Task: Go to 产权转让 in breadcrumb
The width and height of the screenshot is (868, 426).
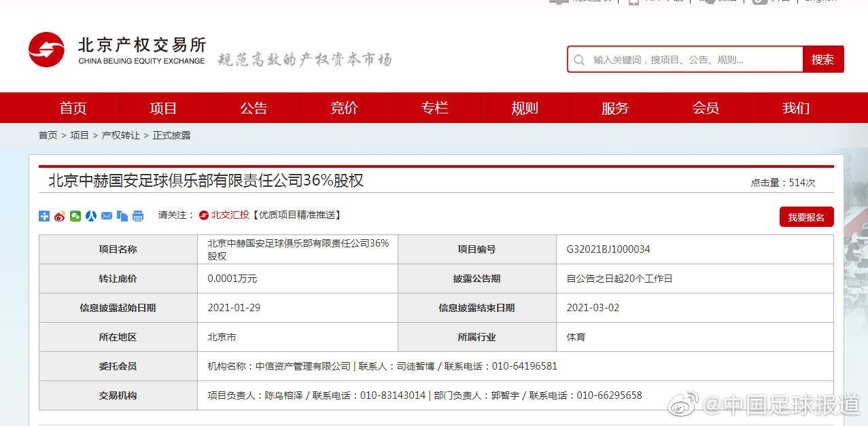Action: coord(120,135)
